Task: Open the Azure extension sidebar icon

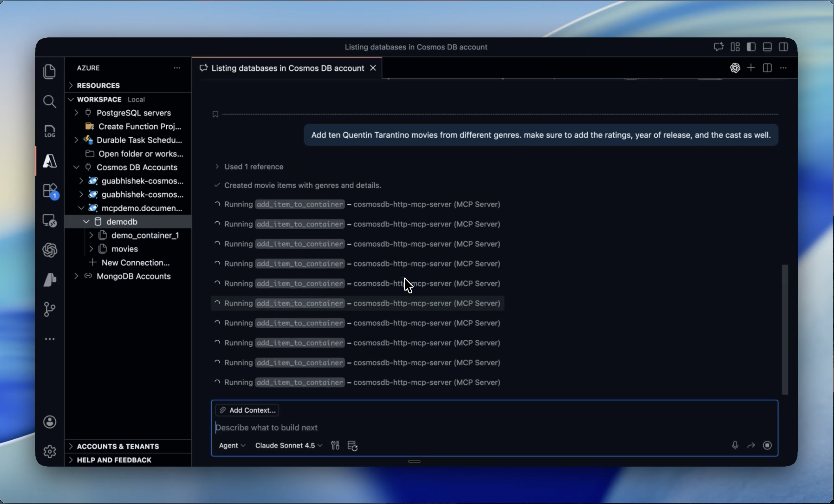Action: pos(50,161)
